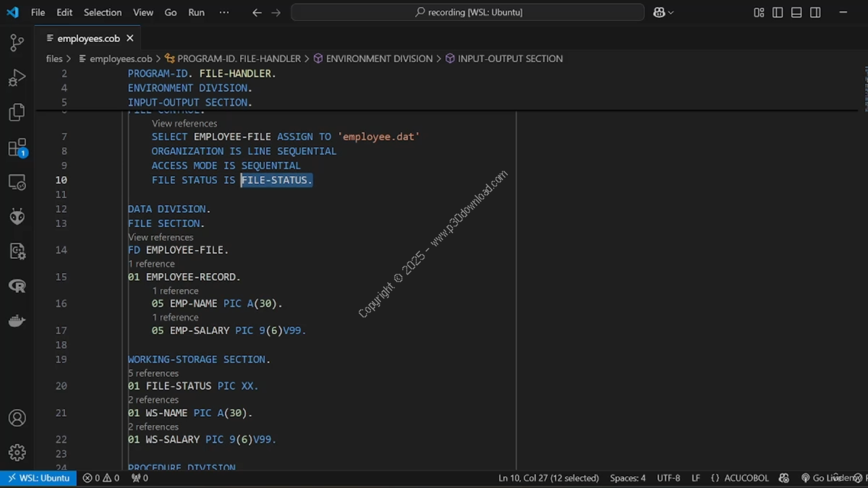
Task: Open the R extension view
Action: click(17, 286)
